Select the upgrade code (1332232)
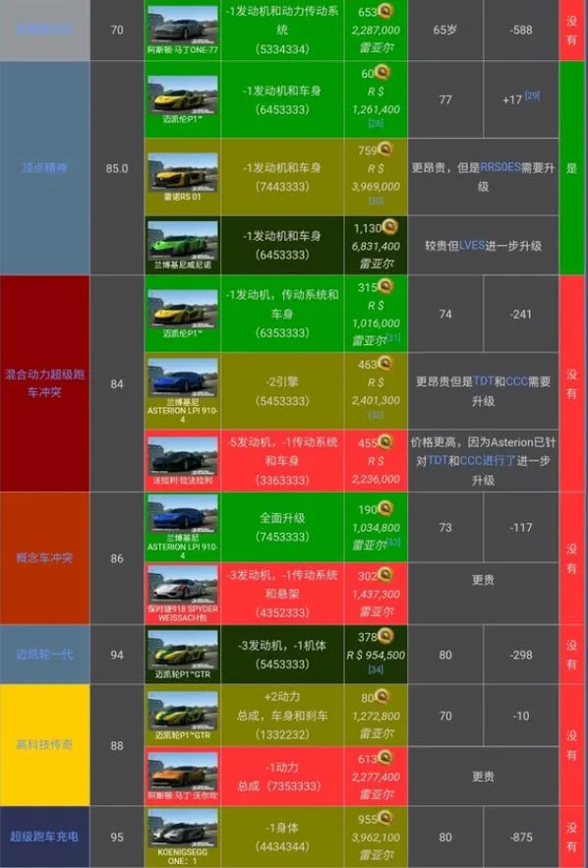The height and width of the screenshot is (868, 588). coord(282,734)
